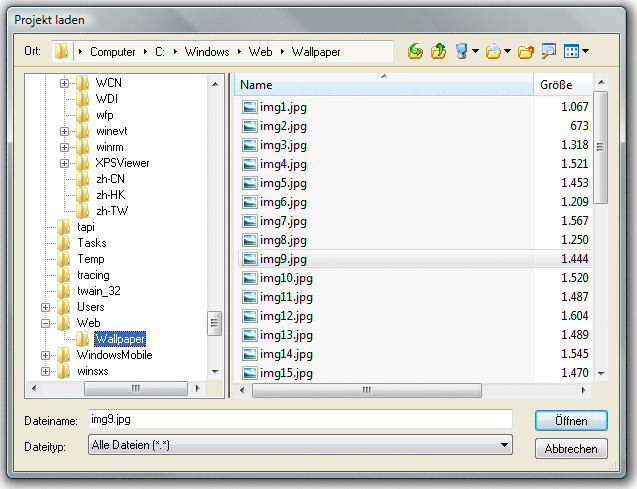Open the Dateityp file type dropdown
Viewport: 637px width, 489px height.
pyautogui.click(x=504, y=445)
